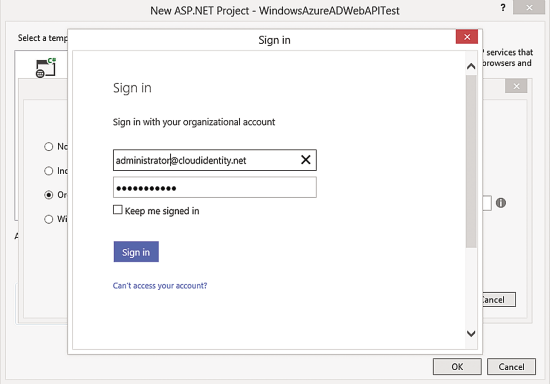Select the 'Or' organizational accounts radio button
Viewport: 550px width, 384px height.
[48, 195]
